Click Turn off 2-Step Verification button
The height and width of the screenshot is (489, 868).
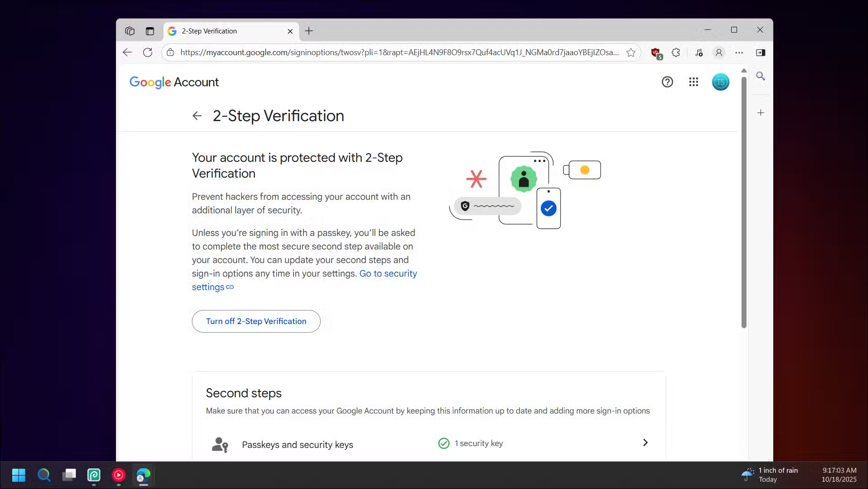coord(256,321)
